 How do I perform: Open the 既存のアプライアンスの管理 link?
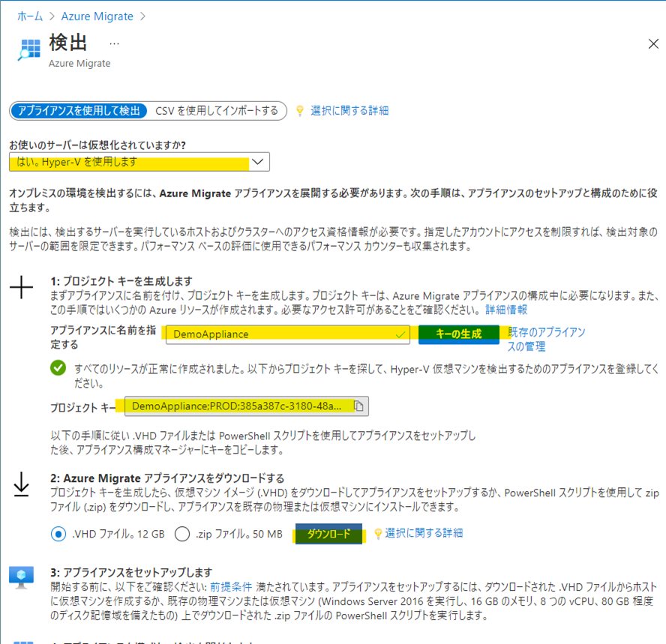pos(546,339)
